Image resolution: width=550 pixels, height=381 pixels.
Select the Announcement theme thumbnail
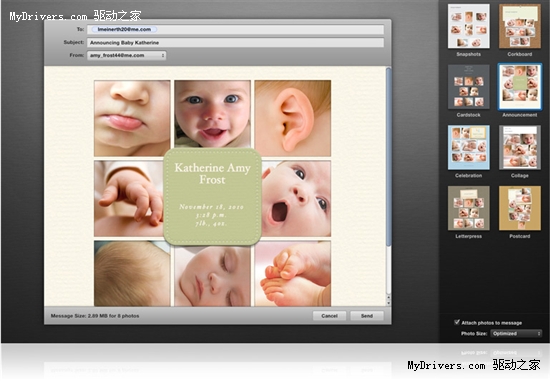[519, 87]
